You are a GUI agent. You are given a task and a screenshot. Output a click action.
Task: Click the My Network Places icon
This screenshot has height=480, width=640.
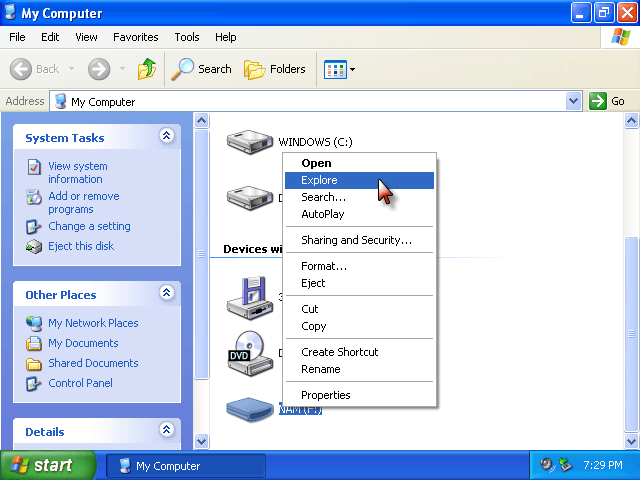pos(34,323)
